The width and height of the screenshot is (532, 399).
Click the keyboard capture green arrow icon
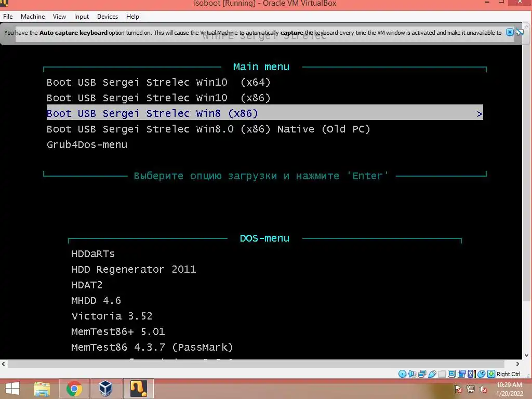(491, 374)
